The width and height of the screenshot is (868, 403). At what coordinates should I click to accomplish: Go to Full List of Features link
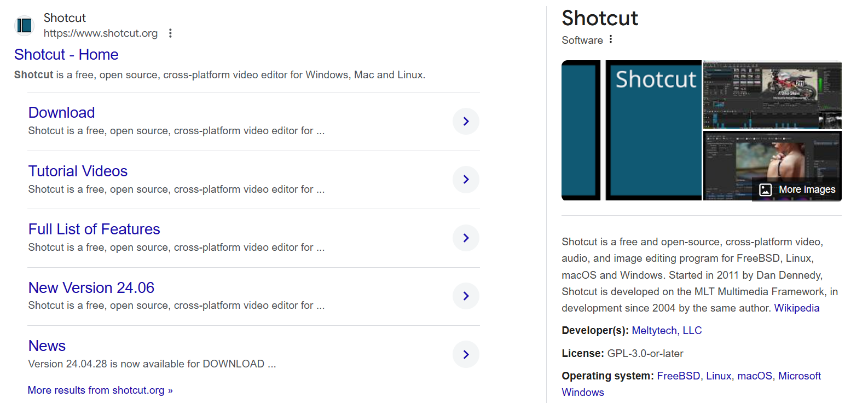tap(94, 229)
